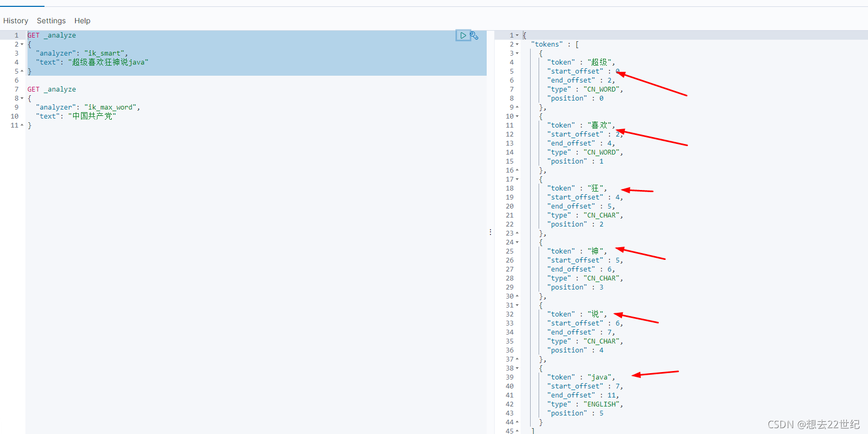Screen dimensions: 868x434
Task: Open the History tab
Action: coord(16,21)
